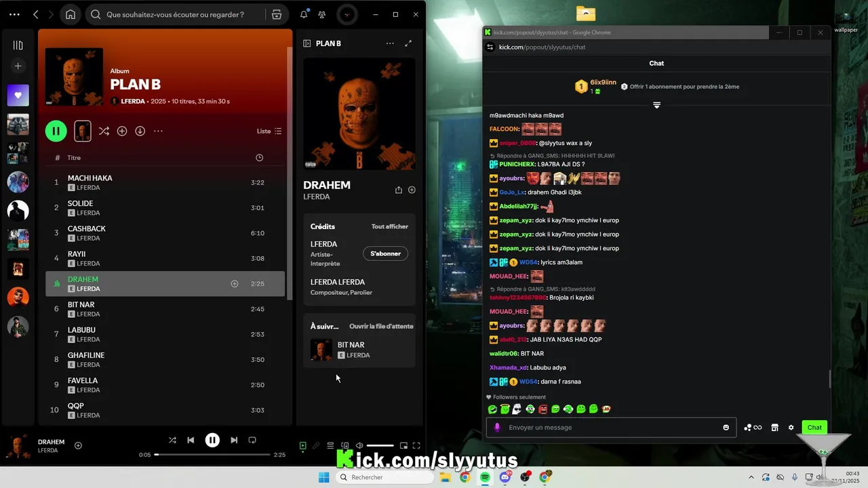The image size is (868, 488).
Task: Toggle Now Playing view button
Action: click(x=302, y=445)
